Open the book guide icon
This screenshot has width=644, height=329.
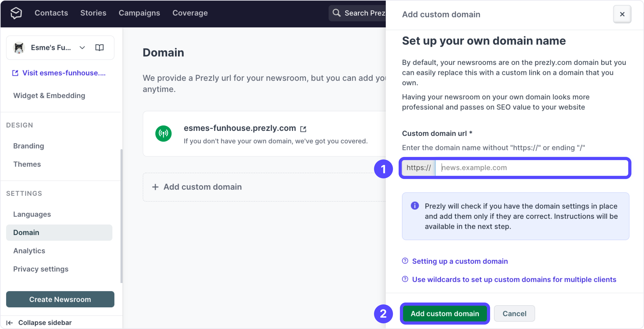[99, 47]
